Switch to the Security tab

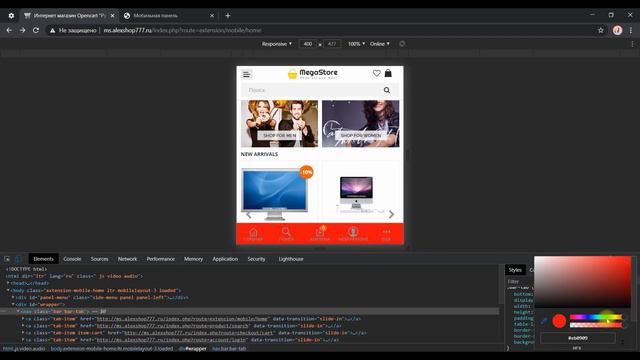[256, 259]
